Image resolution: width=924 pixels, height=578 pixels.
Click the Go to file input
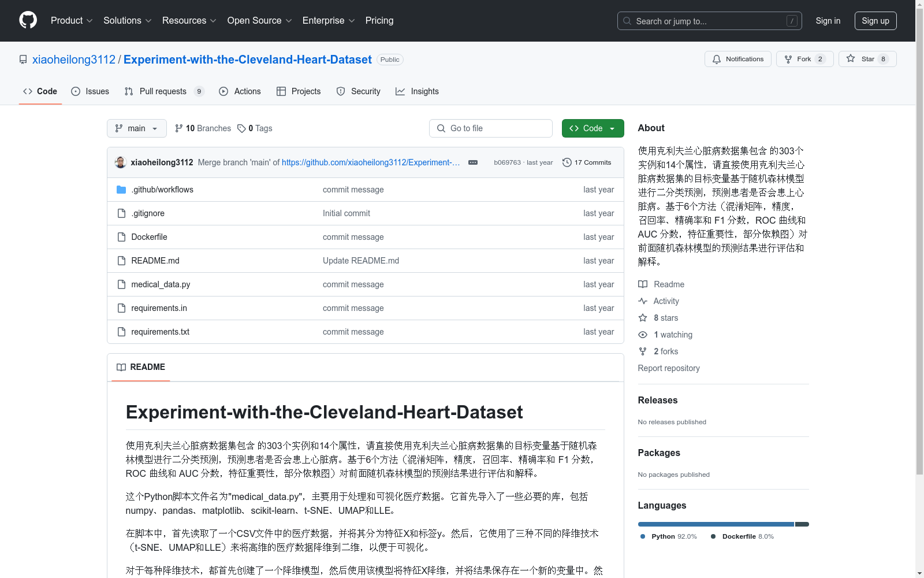tap(491, 128)
